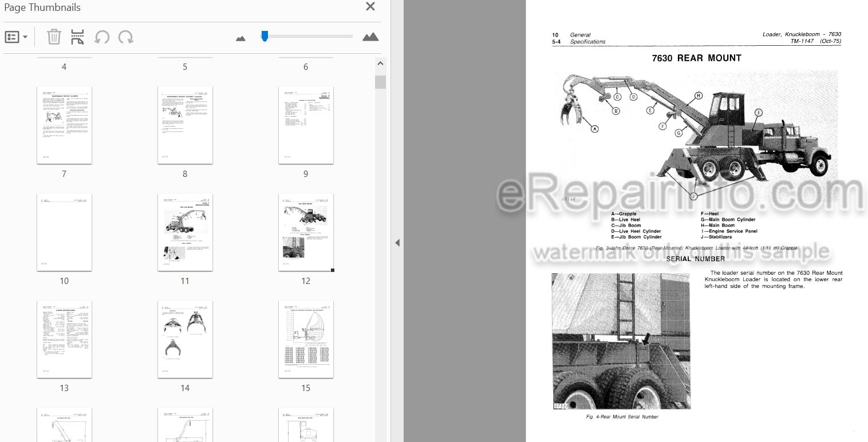Open page 13 specifications thumbnail
This screenshot has width=868, height=442.
pyautogui.click(x=64, y=340)
